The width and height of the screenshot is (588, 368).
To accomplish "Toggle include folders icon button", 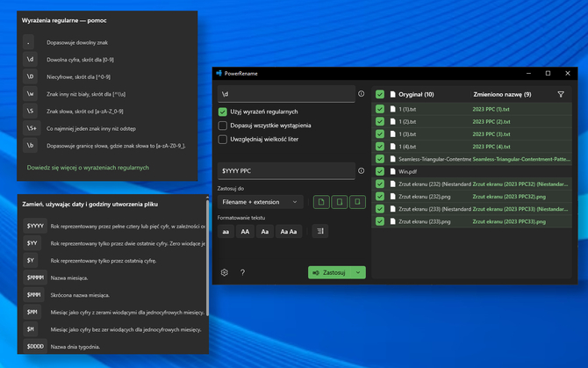I will tap(340, 202).
